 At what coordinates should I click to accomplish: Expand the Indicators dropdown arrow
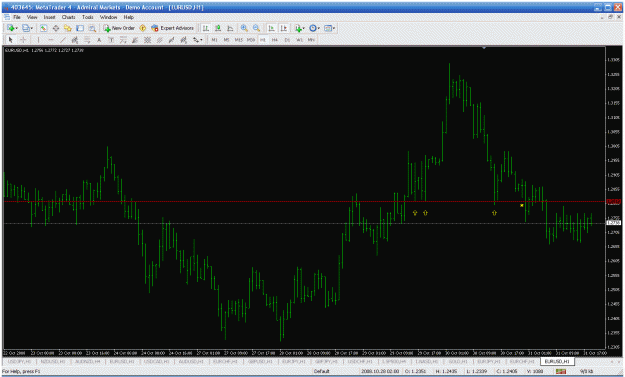point(304,28)
